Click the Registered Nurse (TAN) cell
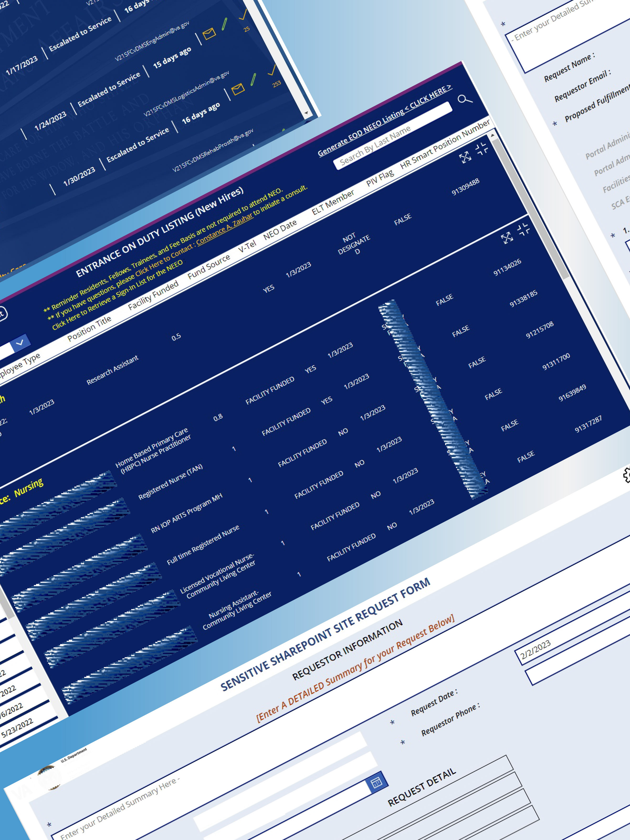The height and width of the screenshot is (840, 630). [x=171, y=482]
